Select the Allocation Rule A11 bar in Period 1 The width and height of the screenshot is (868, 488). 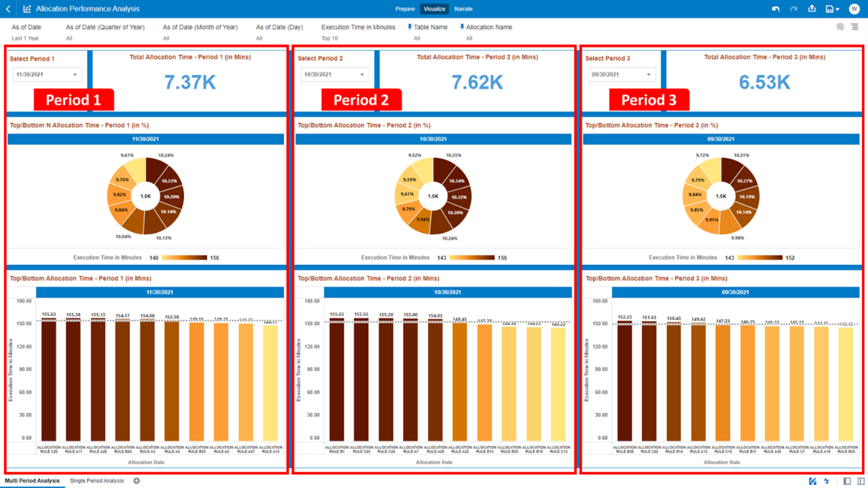pos(74,379)
